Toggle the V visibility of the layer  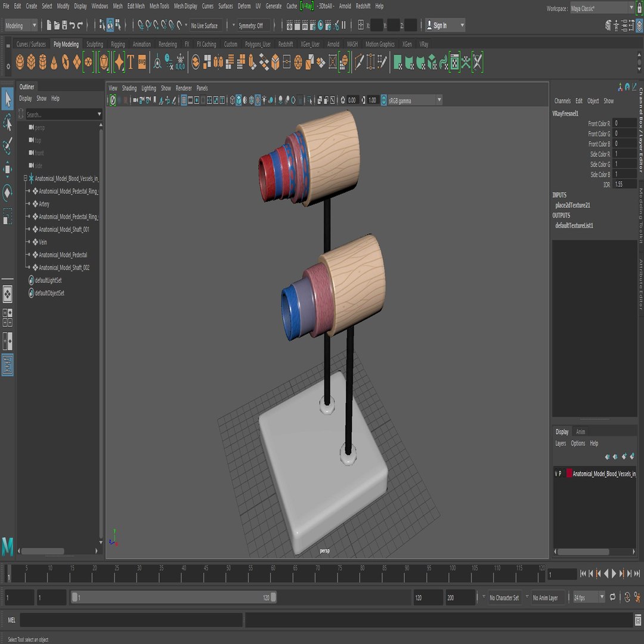tap(556, 473)
